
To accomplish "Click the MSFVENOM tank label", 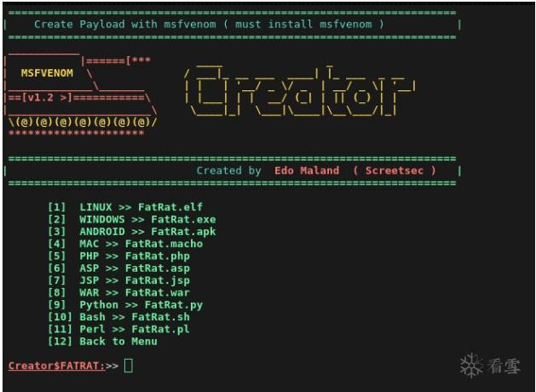I will click(x=47, y=73).
